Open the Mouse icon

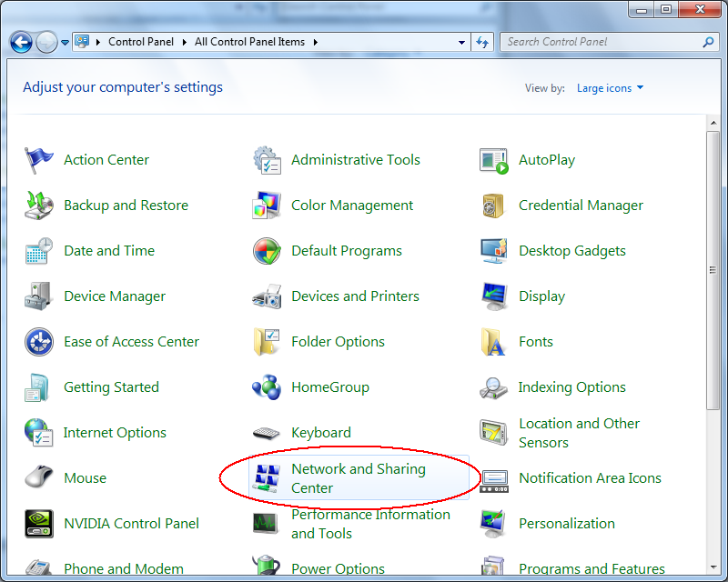click(38, 477)
